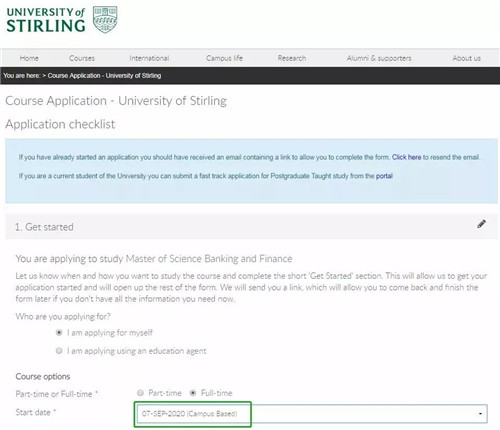Image resolution: width=500 pixels, height=430 pixels.
Task: Open the Start date dropdown
Action: pyautogui.click(x=312, y=414)
